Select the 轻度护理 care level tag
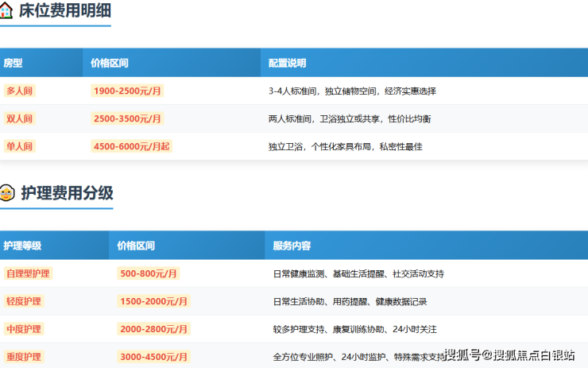Screen dimensions: 588x368 point(24,301)
